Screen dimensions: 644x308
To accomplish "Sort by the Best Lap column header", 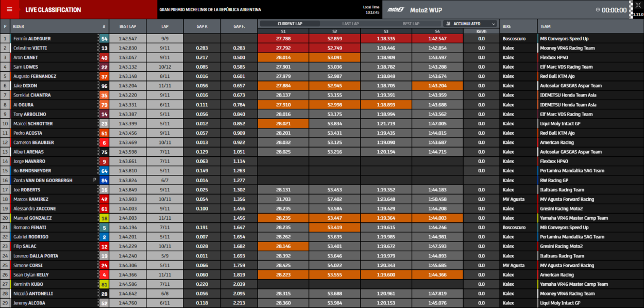I will click(x=128, y=26).
